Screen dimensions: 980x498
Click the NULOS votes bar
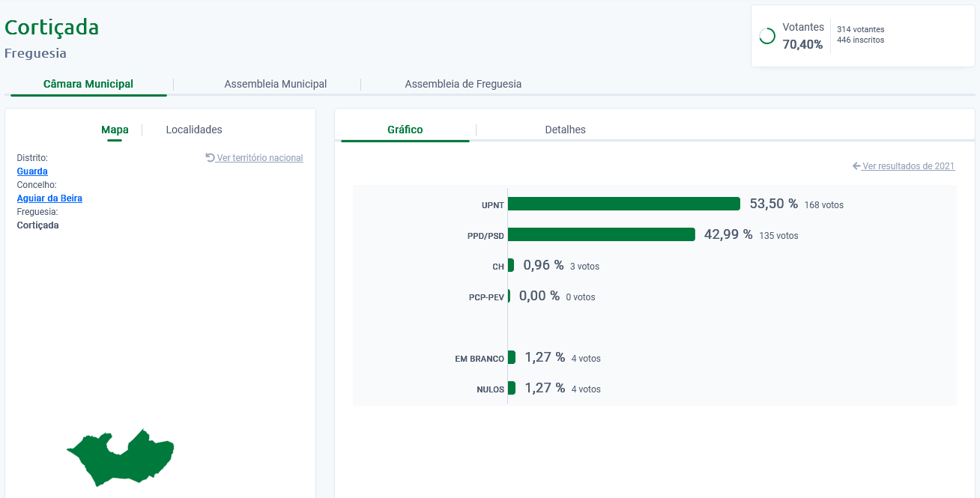[x=512, y=388]
